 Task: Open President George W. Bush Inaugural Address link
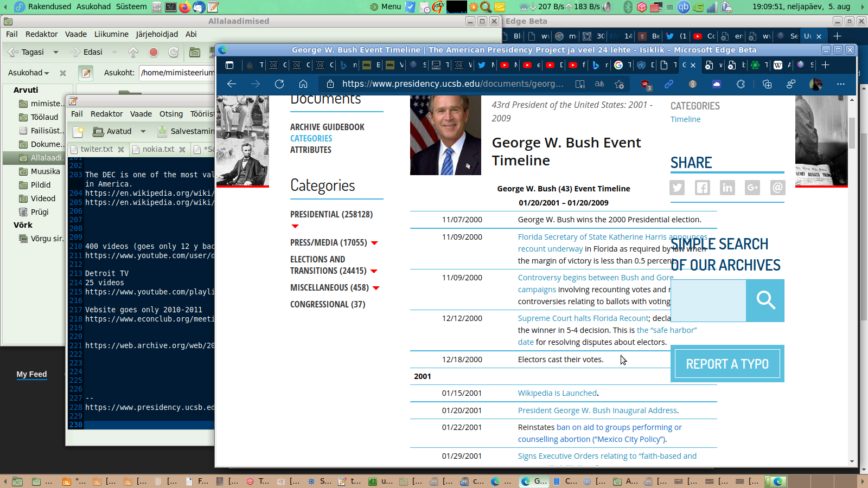coord(597,410)
